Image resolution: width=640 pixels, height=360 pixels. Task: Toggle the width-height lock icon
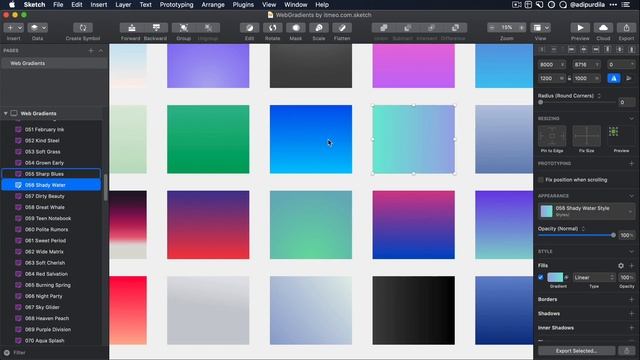(x=569, y=78)
